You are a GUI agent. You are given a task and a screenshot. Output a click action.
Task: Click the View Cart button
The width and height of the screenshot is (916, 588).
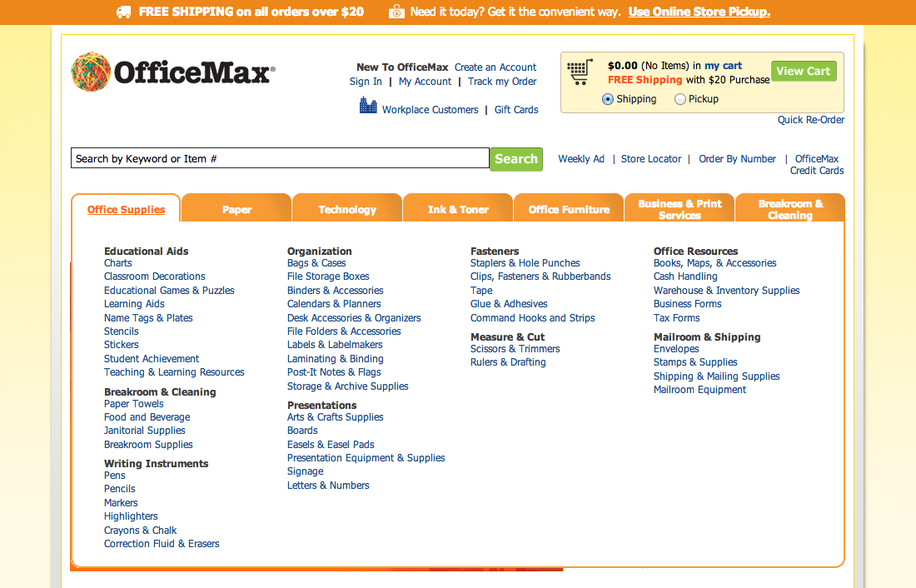(803, 71)
